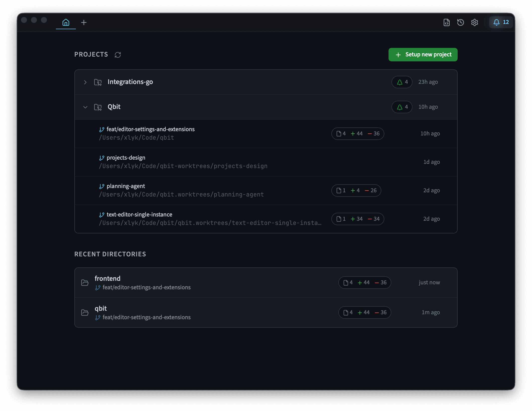Click branch icon beside planning-agent
Viewport: 532px width, 411px height.
click(102, 186)
